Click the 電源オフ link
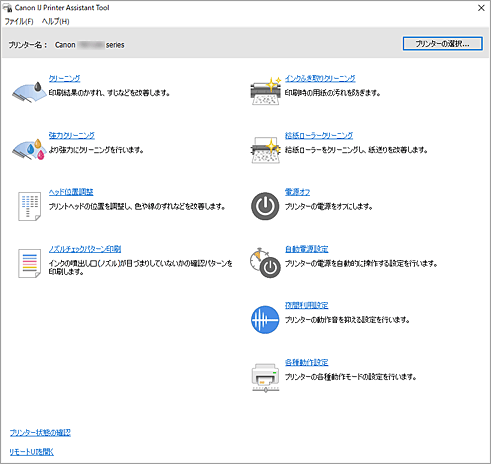Screen dimensions: 491x464 pyautogui.click(x=297, y=192)
